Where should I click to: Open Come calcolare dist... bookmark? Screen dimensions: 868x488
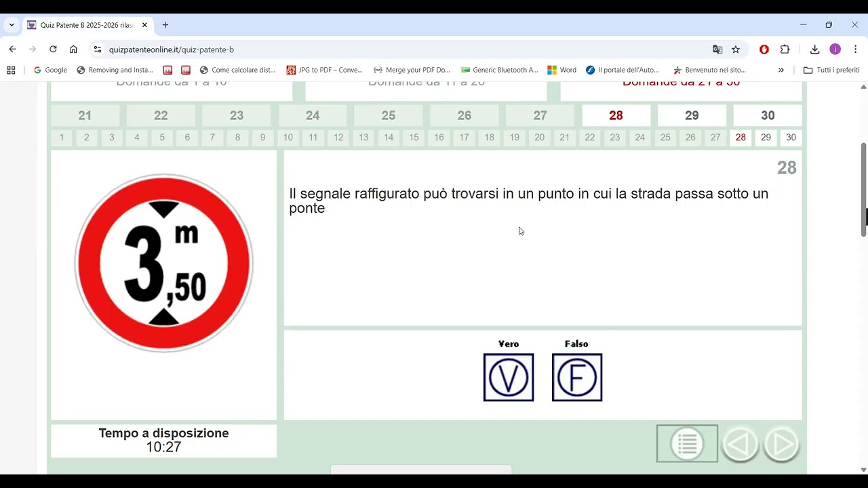(238, 70)
